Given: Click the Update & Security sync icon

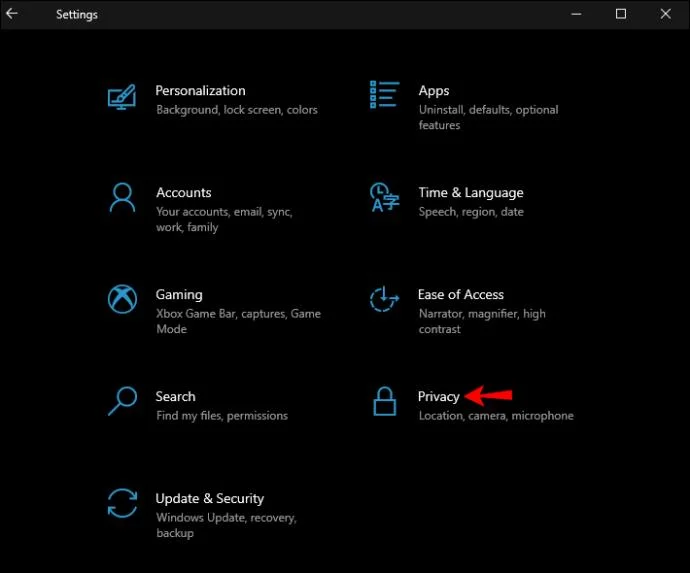Looking at the screenshot, I should coord(122,503).
